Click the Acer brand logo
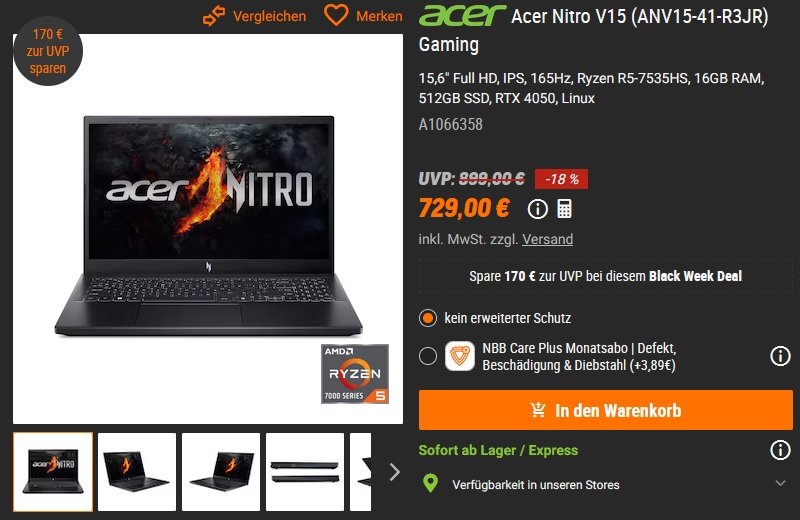The image size is (800, 520). pyautogui.click(x=462, y=15)
